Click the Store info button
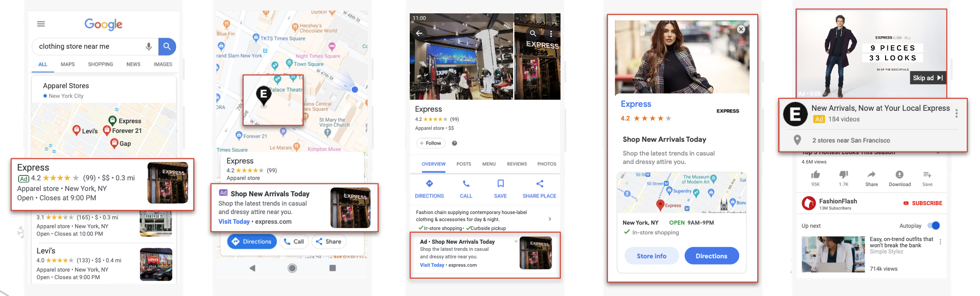Image resolution: width=980 pixels, height=296 pixels. 651,256
